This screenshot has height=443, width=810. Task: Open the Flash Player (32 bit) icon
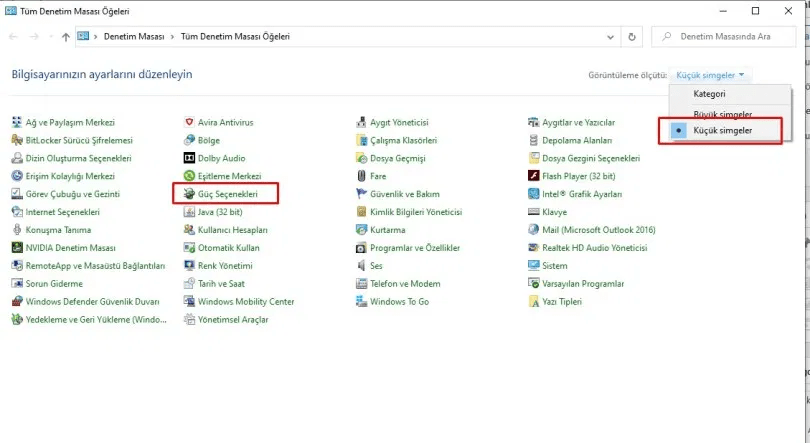534,176
